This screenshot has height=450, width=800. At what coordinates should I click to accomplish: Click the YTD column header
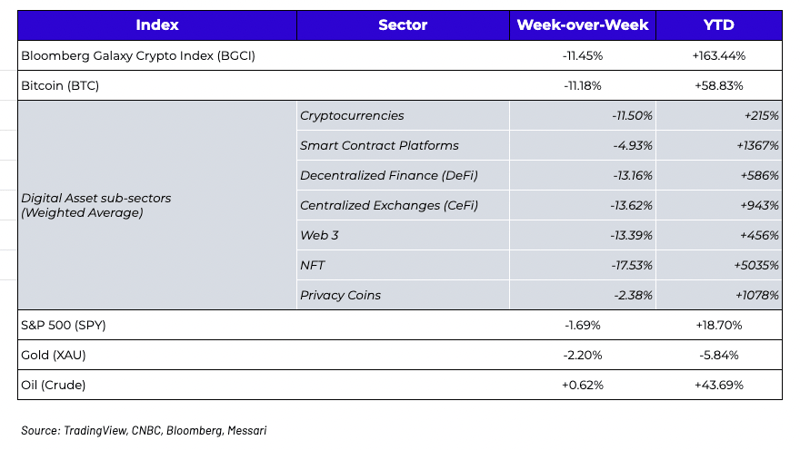click(x=719, y=25)
